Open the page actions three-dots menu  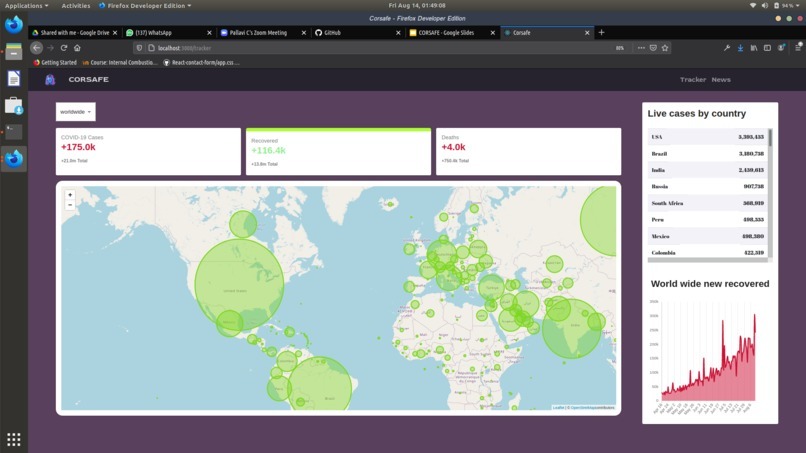641,48
